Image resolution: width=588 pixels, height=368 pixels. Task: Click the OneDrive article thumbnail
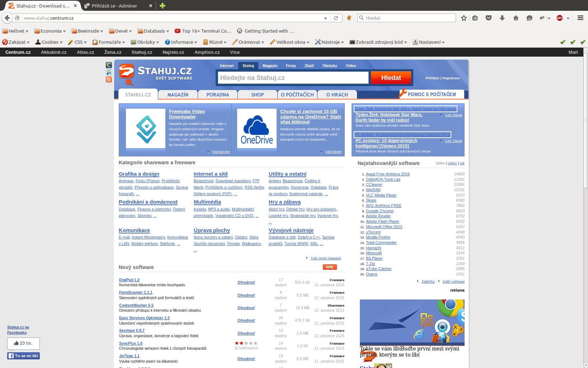257,128
